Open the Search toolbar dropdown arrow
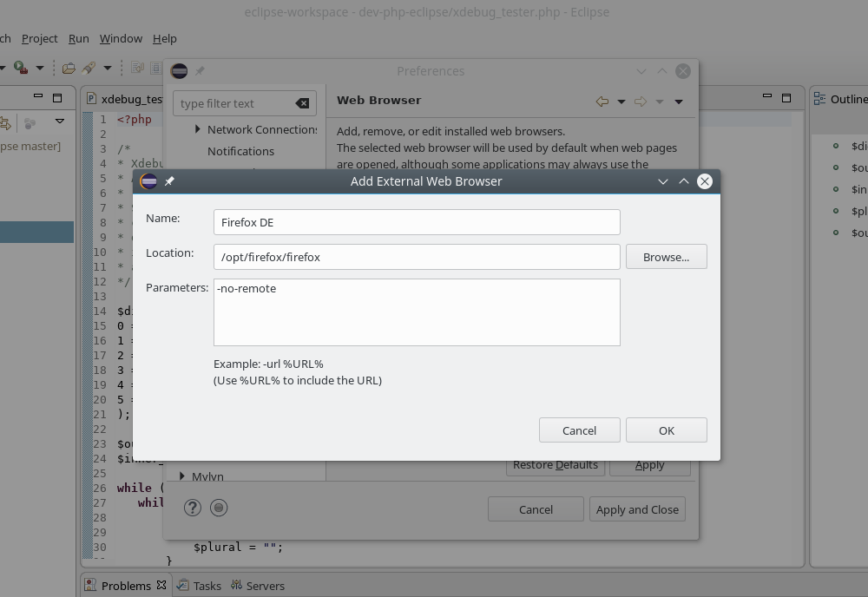The image size is (868, 597). click(108, 68)
